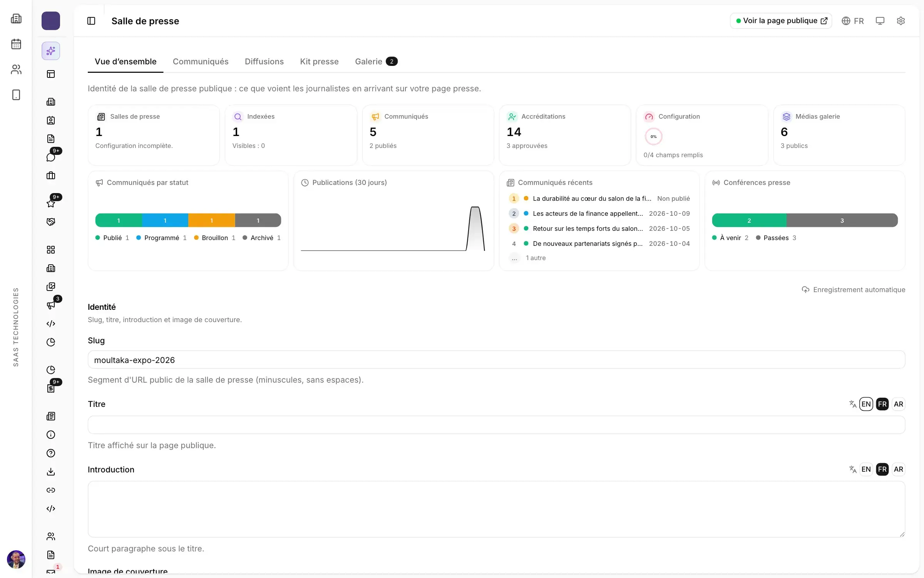This screenshot has width=924, height=578.
Task: Click the translate icon next to Titre
Action: click(853, 404)
